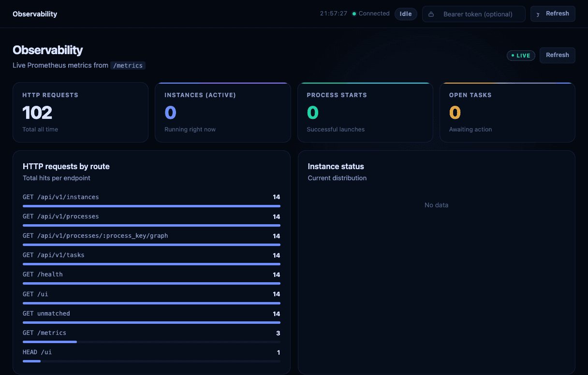This screenshot has height=375, width=588.
Task: Select the GET /api/v1/processes/:process_key/graph route label
Action: pyautogui.click(x=95, y=236)
